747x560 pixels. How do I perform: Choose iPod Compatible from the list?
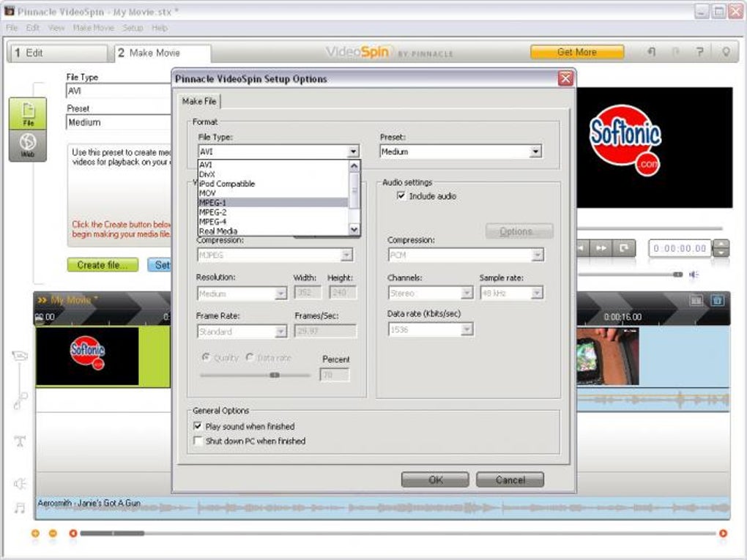pos(273,184)
